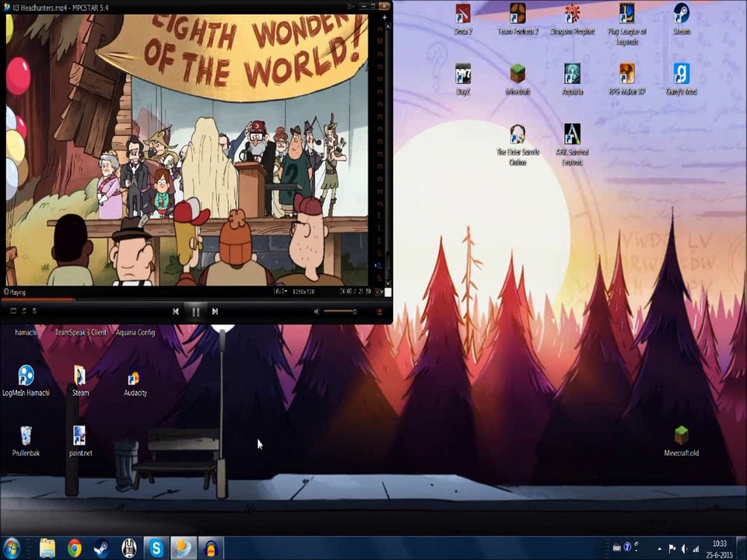
Task: Select the Aquaria Config label
Action: point(135,332)
